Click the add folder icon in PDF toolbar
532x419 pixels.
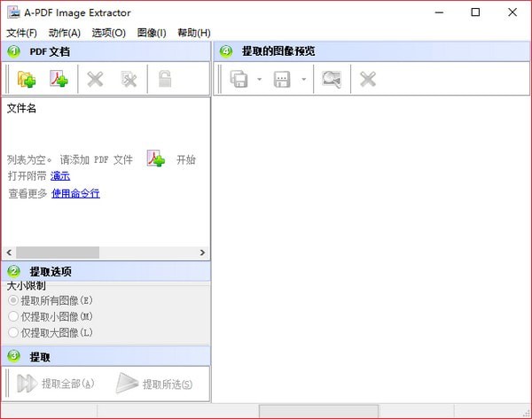(26, 80)
